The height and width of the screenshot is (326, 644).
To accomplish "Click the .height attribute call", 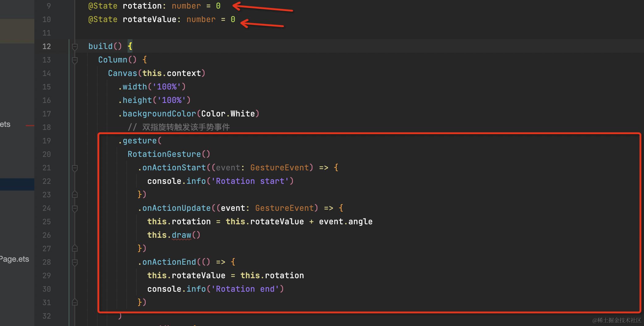I will click(135, 100).
